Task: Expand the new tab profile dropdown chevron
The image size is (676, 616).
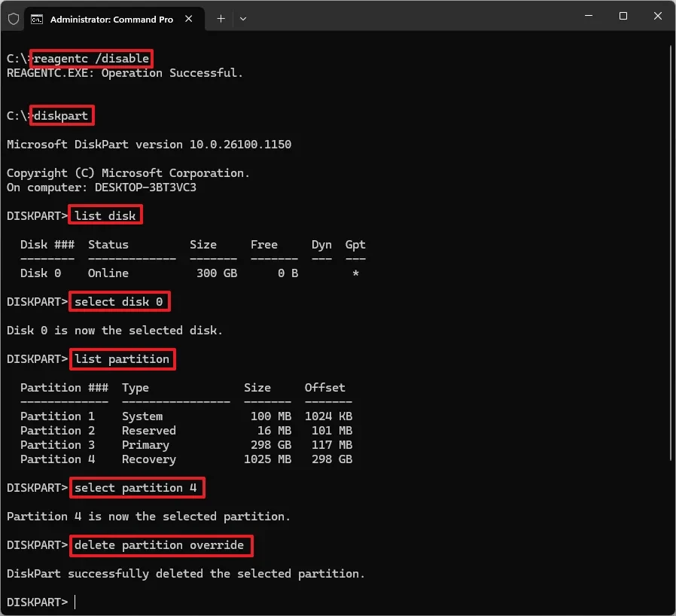Action: [243, 19]
